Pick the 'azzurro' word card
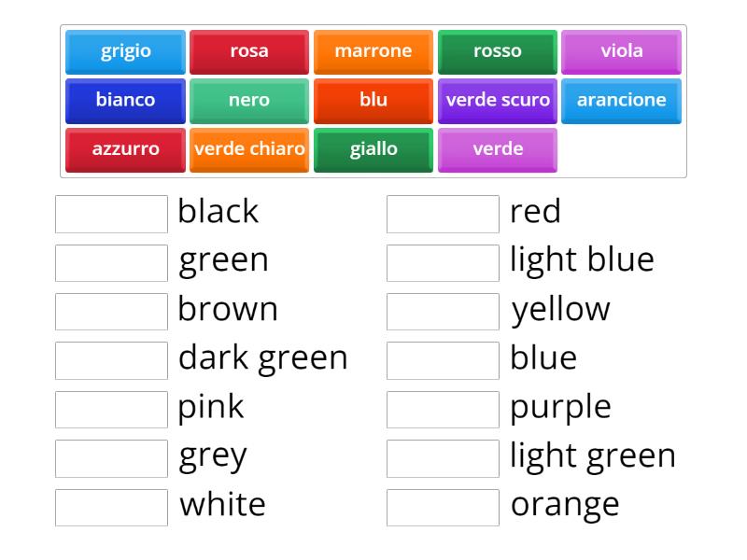The image size is (747, 560). click(x=124, y=148)
